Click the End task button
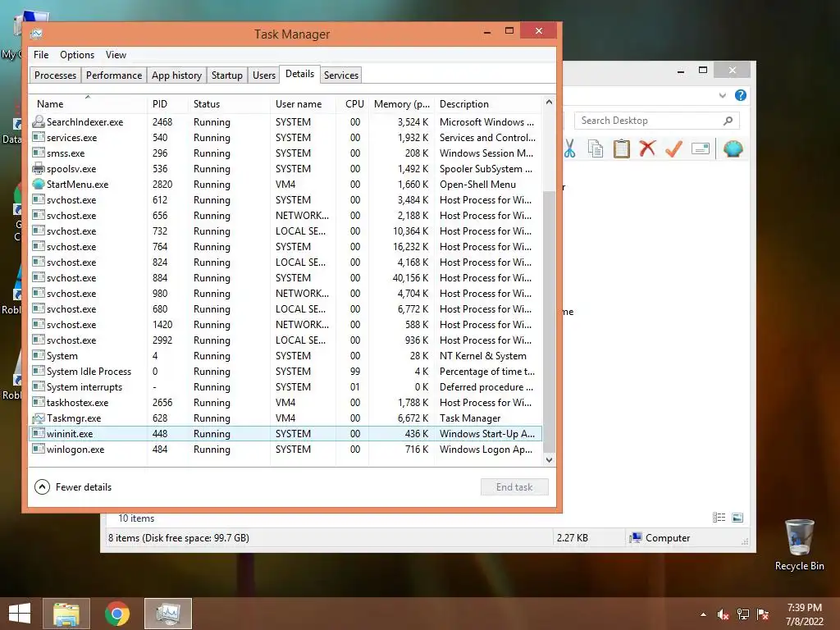Viewport: 840px width, 630px height. [x=514, y=487]
